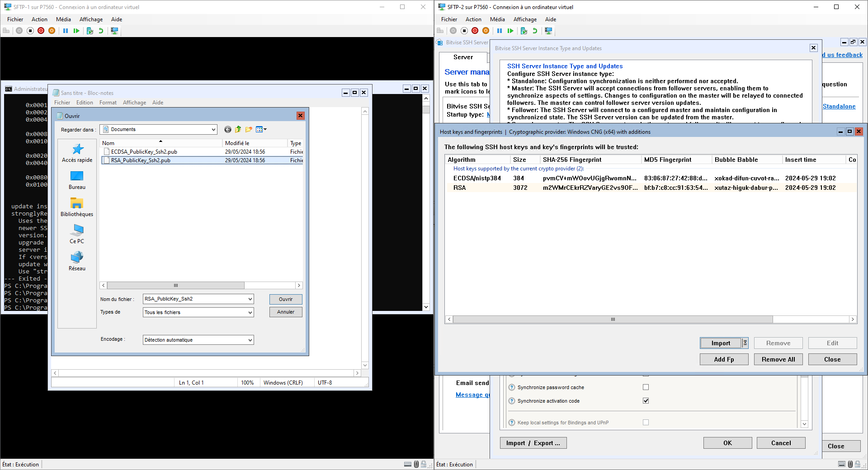The height and width of the screenshot is (470, 868).
Task: Open Bureau in the places bar
Action: (x=77, y=180)
